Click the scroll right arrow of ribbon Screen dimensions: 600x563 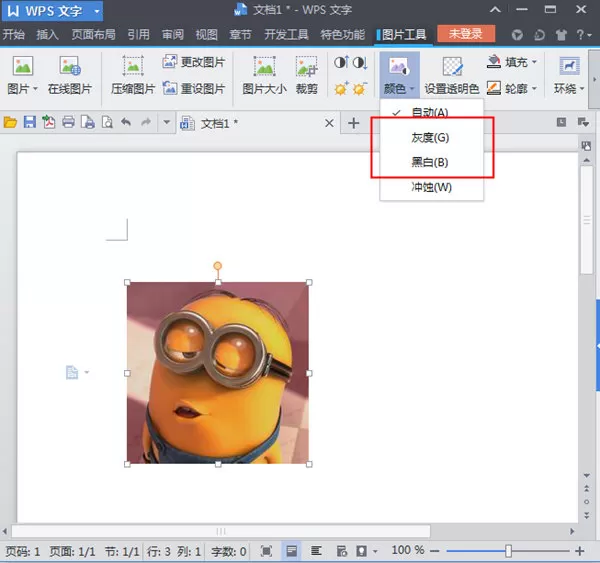coord(594,80)
